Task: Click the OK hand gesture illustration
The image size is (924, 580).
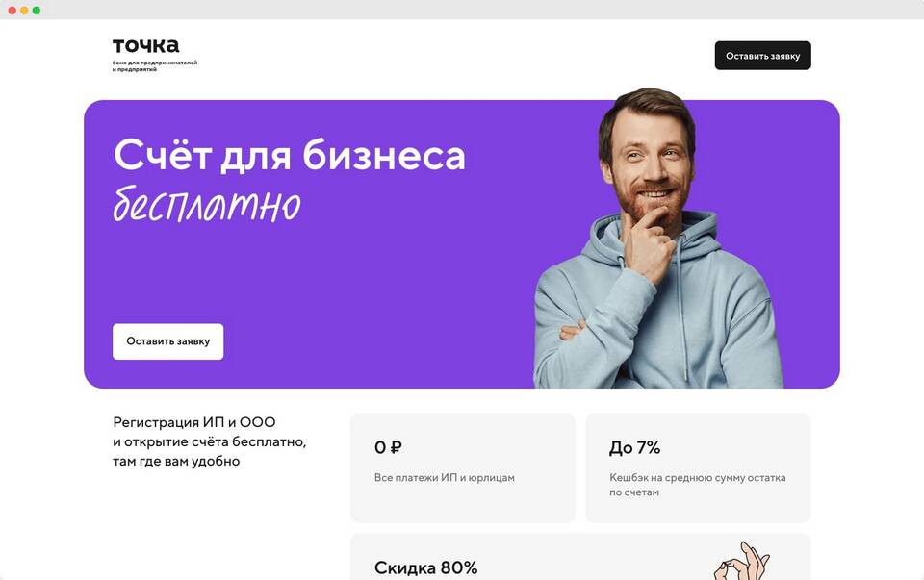Action: 741,561
